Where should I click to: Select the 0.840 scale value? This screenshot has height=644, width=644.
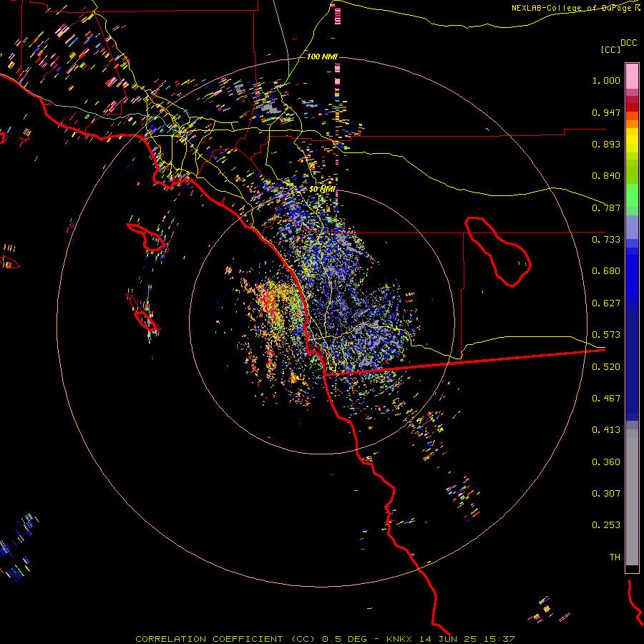[x=606, y=176]
